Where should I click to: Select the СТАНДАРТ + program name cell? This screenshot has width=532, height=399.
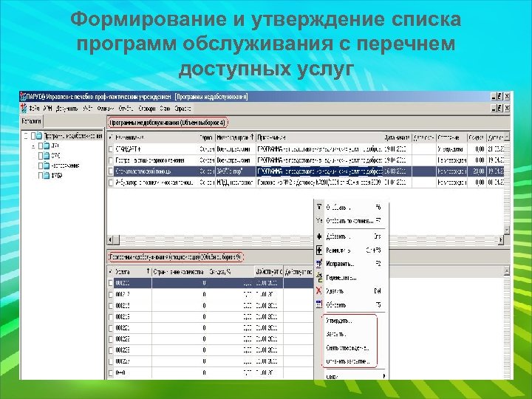(x=157, y=149)
